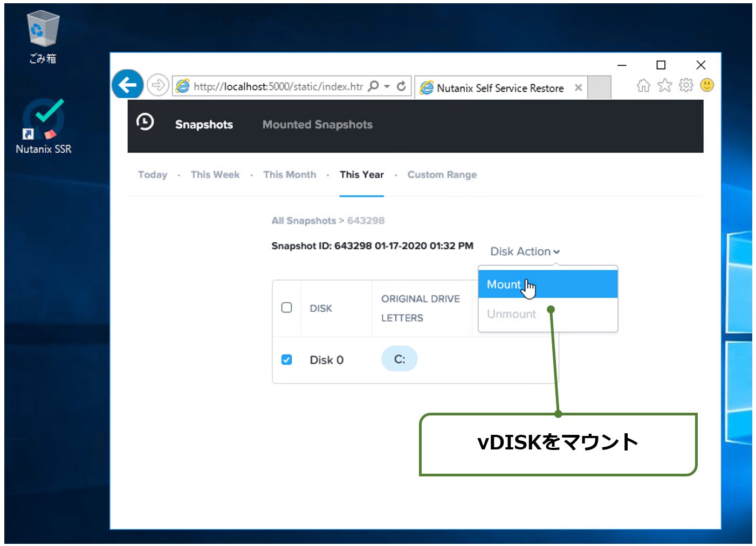Click the Disk 0 row label
Screen dimensions: 756x546
(326, 360)
